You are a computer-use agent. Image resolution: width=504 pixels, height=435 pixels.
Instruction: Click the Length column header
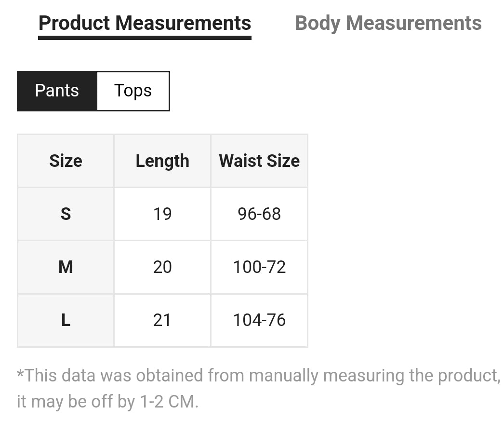162,161
